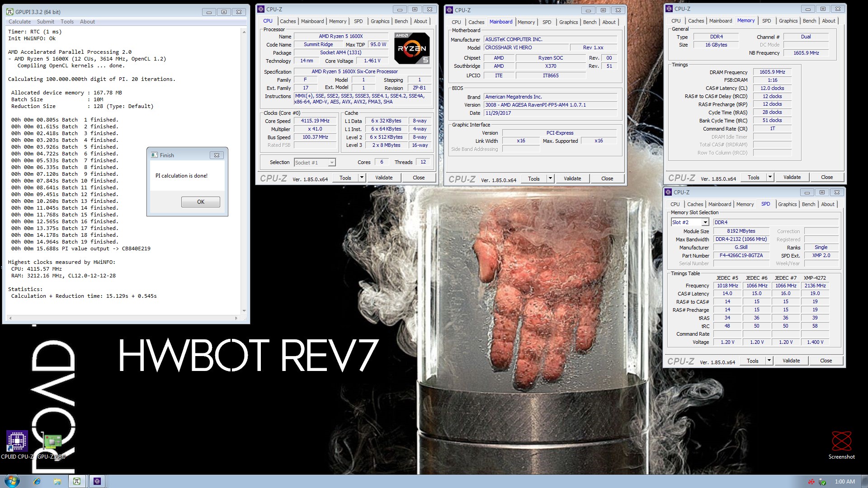Switch to Bench tab in CPU-Z CPU-tab window
The image size is (868, 488).
(401, 21)
